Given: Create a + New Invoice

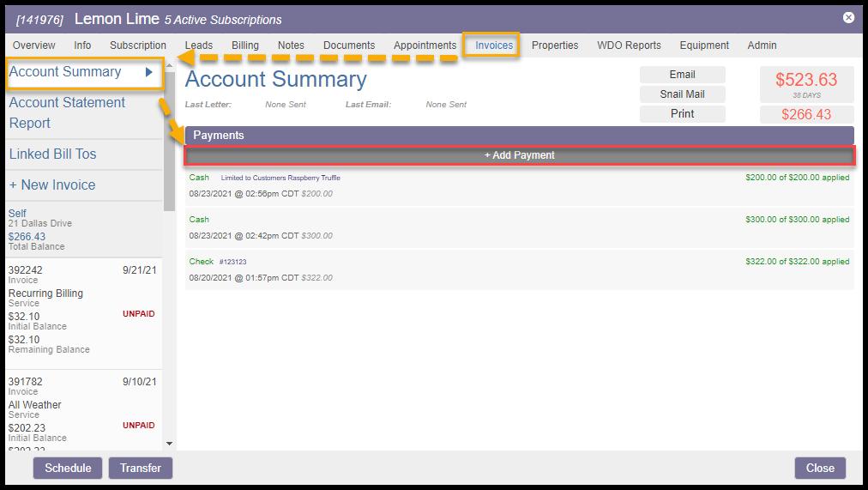Looking at the screenshot, I should point(52,185).
